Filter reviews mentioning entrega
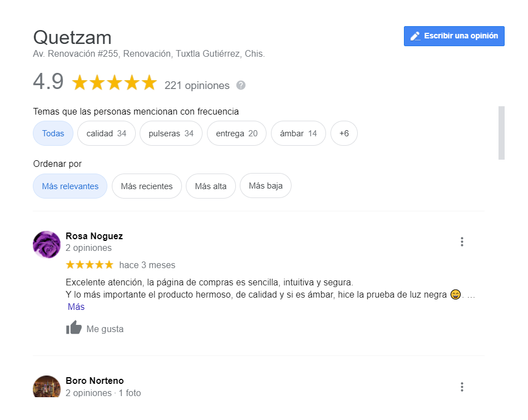Screen dimensions: 528x420 pyautogui.click(x=236, y=134)
